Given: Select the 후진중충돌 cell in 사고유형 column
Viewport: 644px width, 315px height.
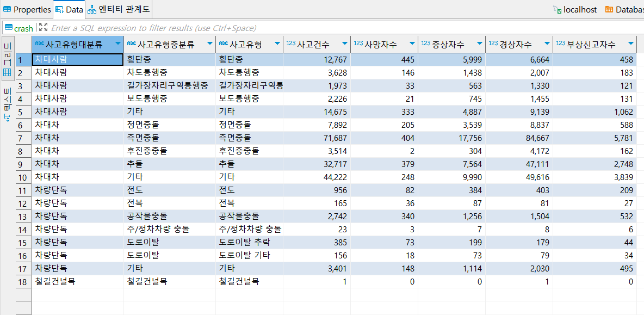Looking at the screenshot, I should [249, 151].
